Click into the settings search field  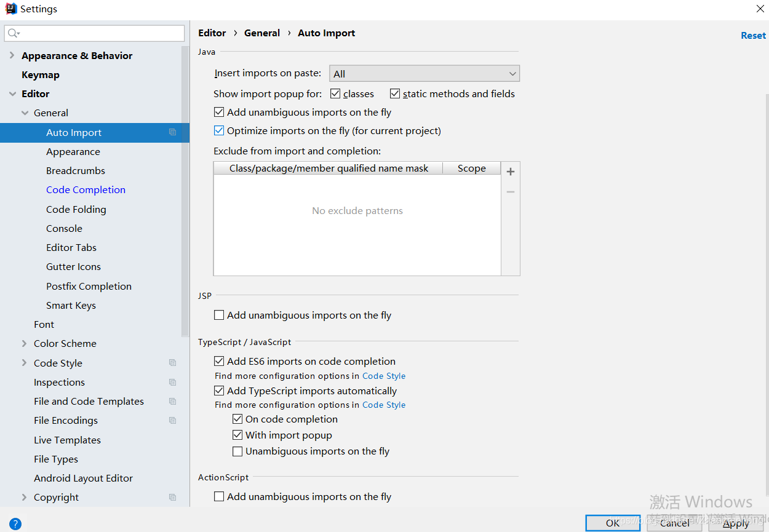tap(94, 33)
